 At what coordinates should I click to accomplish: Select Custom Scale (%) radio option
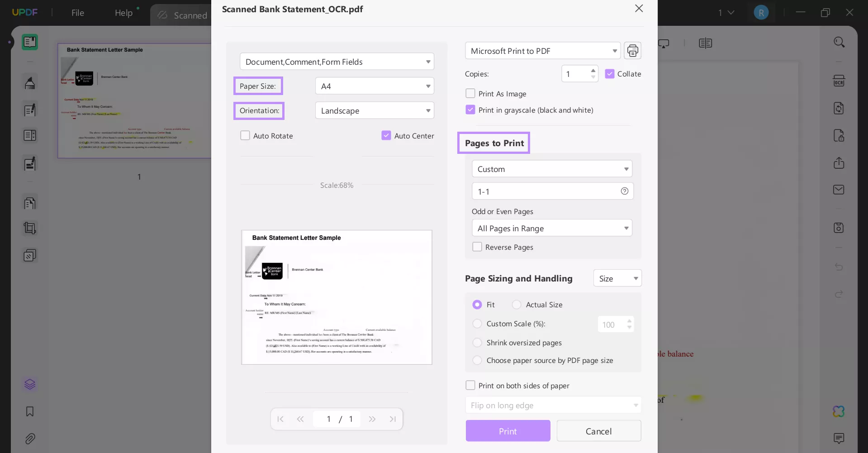point(477,324)
